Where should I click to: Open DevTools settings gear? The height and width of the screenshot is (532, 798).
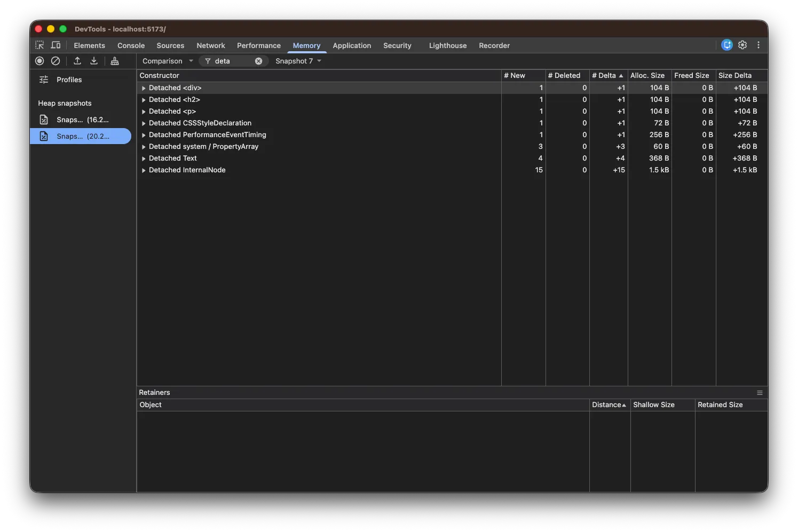[x=742, y=45]
